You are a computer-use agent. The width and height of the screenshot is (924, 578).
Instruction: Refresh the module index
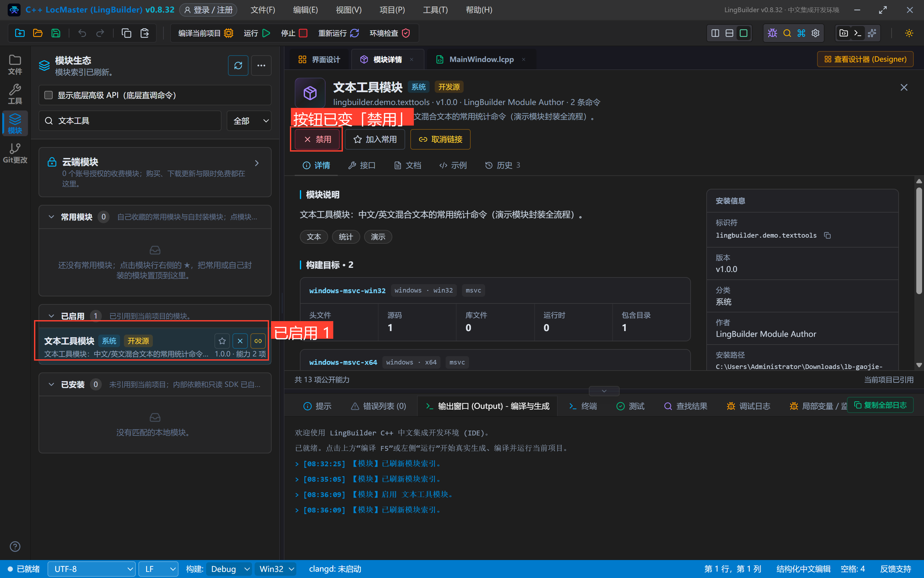point(238,66)
